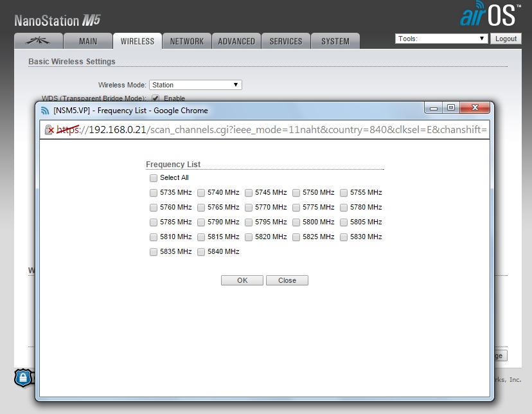Toggle the 5835 MHz frequency
Screen dimensions: 532x414
coord(154,252)
